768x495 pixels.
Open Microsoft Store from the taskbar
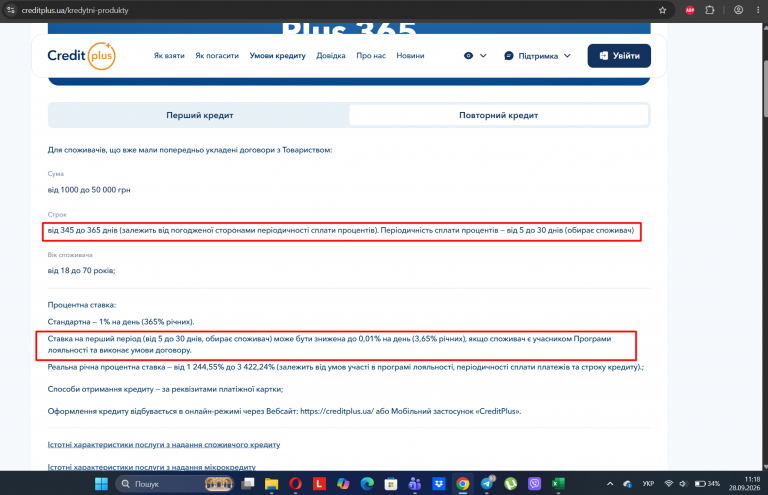tap(391, 484)
